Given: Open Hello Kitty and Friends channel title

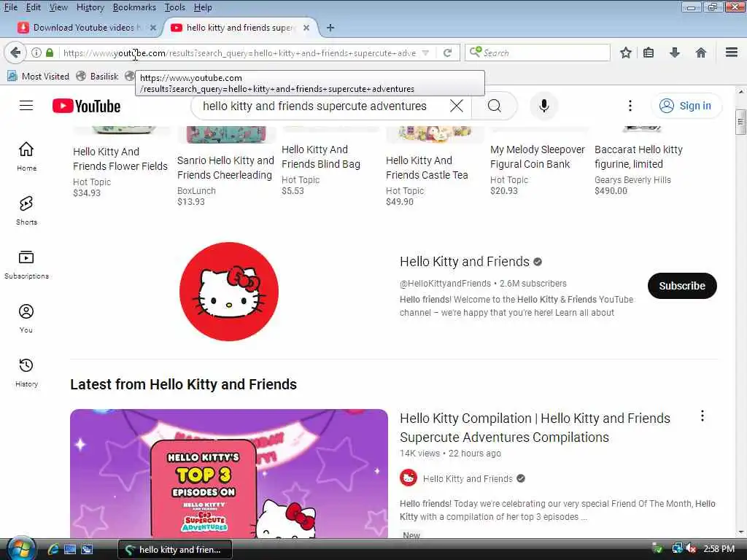Looking at the screenshot, I should click(465, 262).
